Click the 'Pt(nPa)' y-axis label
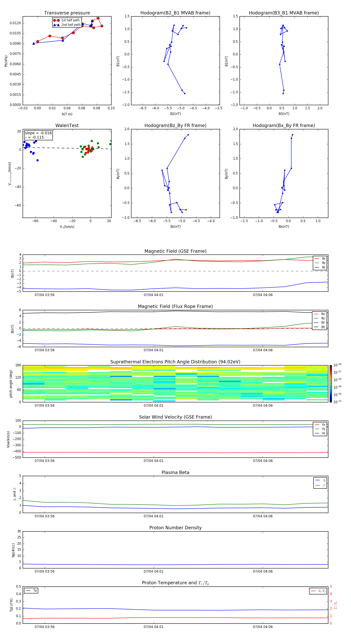Screen dimensions: 351x644 6,61
